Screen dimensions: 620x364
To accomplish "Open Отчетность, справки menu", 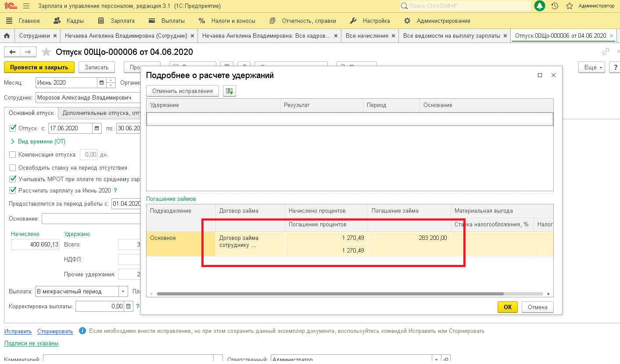I will [303, 21].
